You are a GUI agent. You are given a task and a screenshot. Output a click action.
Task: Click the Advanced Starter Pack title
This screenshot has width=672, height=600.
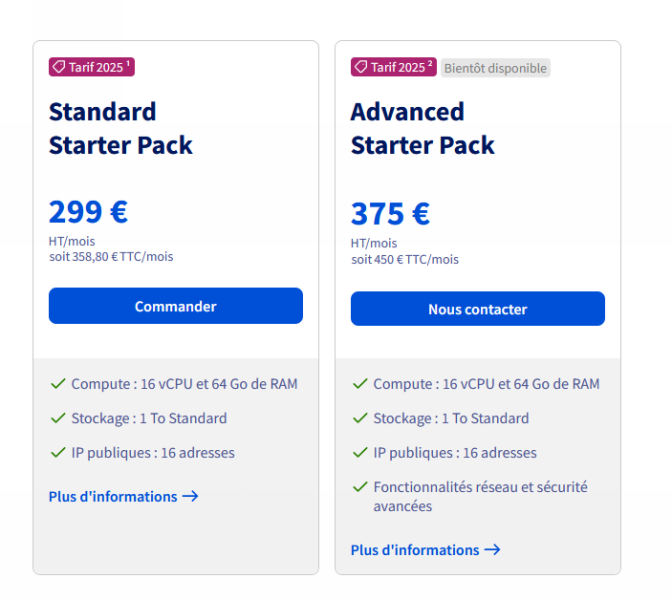tap(423, 128)
